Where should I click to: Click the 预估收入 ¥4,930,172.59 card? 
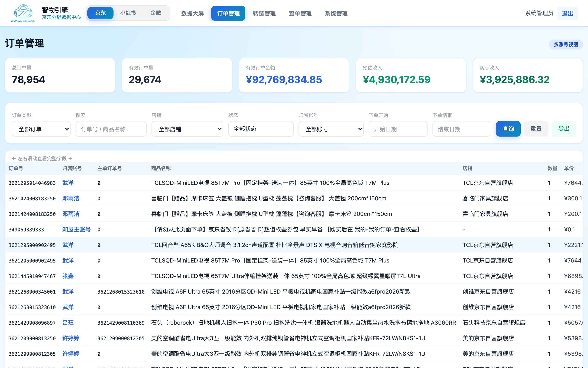pos(411,75)
